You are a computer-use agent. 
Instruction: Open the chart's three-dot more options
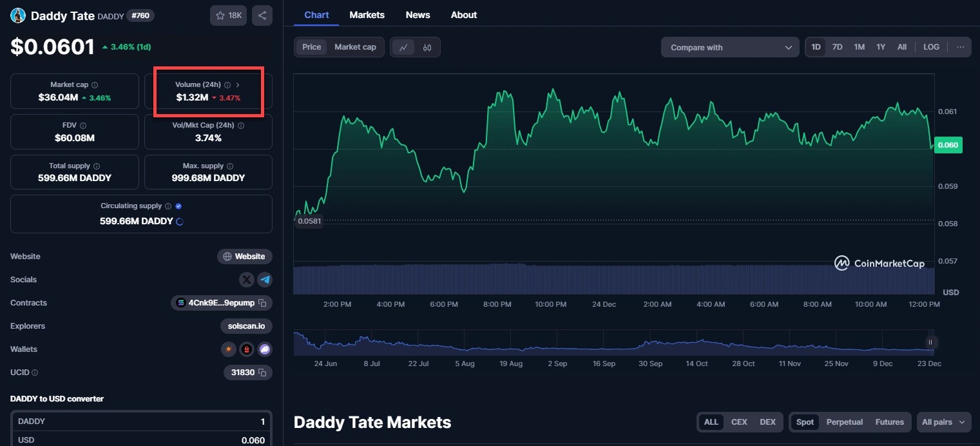(961, 47)
